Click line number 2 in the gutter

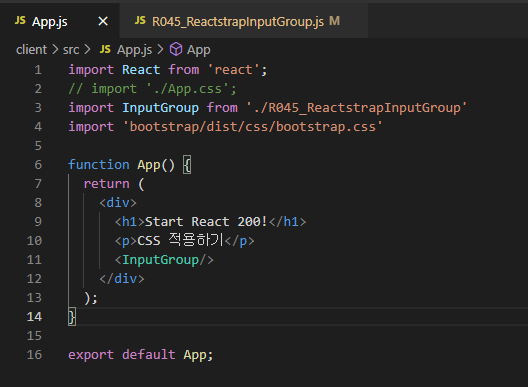38,89
